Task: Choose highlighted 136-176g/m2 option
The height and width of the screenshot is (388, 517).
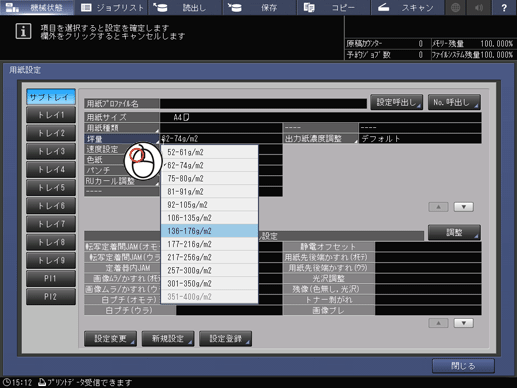Action: 209,231
